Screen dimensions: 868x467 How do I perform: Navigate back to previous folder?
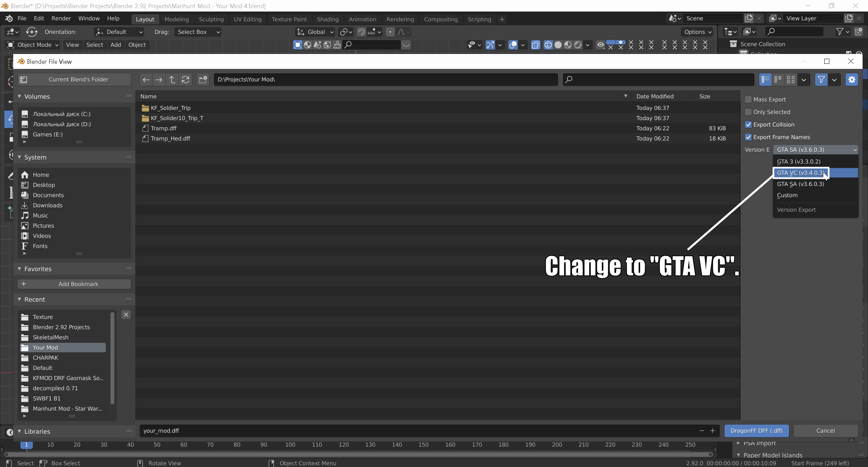click(x=146, y=79)
